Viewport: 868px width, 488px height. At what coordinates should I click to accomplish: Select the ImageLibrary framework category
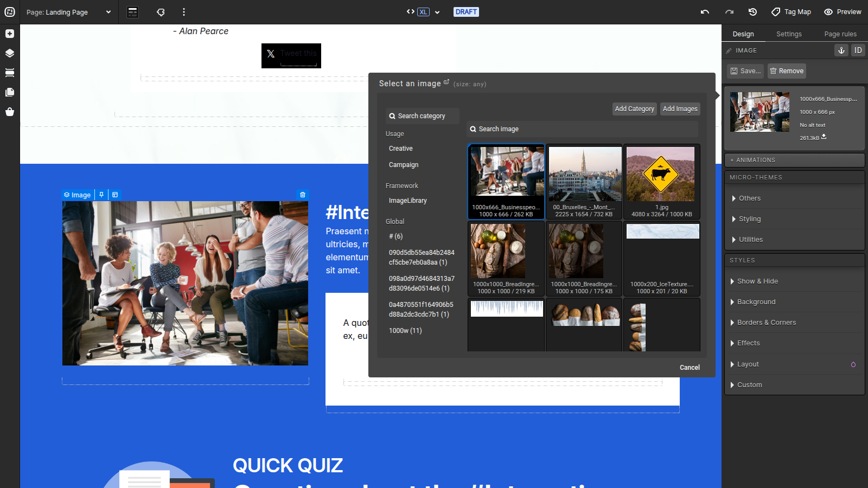408,201
